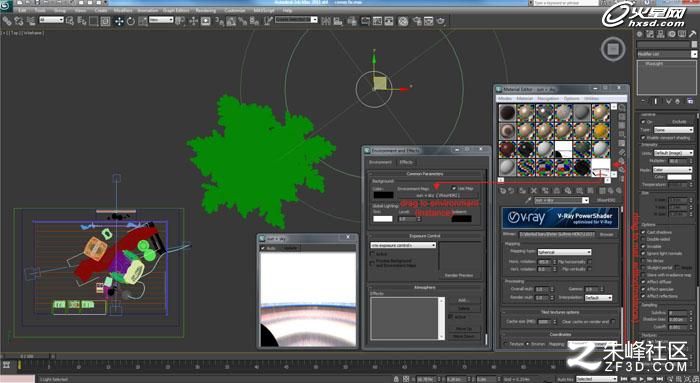Click the ViewCube in the viewport
700x383 pixels.
(613, 49)
